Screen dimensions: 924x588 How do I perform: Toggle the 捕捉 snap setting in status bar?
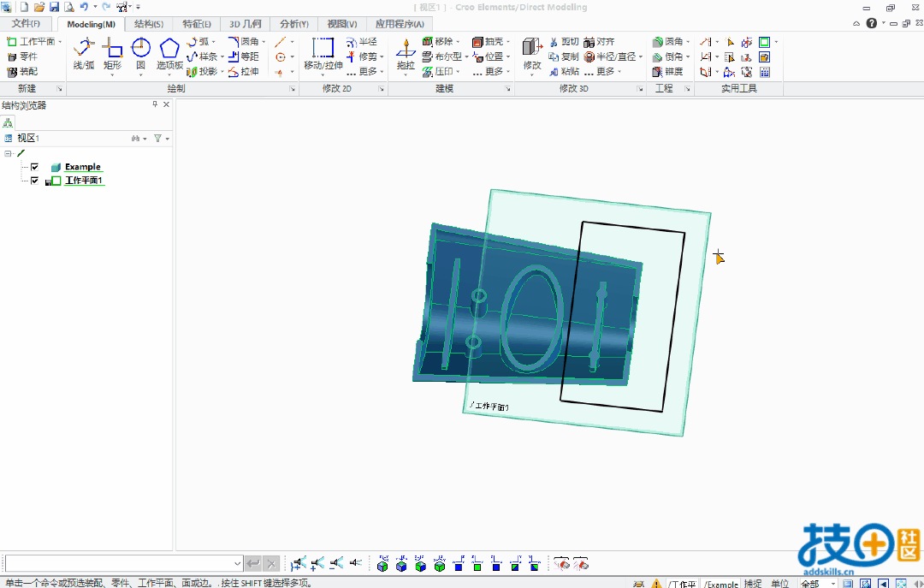[x=753, y=583]
